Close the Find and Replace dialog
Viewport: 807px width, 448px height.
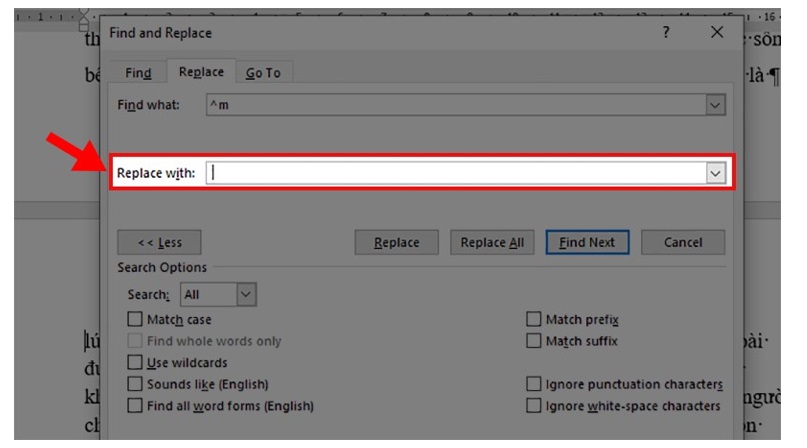pyautogui.click(x=717, y=33)
